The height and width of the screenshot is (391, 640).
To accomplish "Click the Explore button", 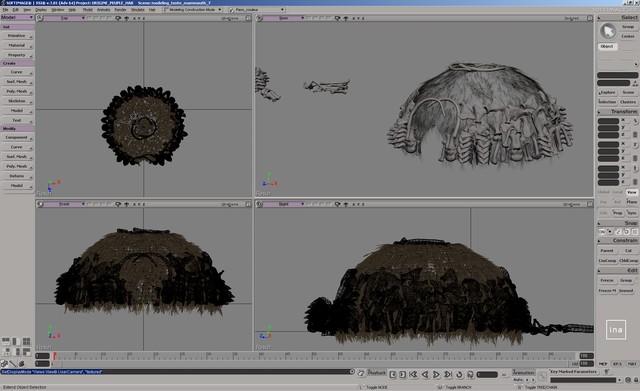I will (x=608, y=93).
